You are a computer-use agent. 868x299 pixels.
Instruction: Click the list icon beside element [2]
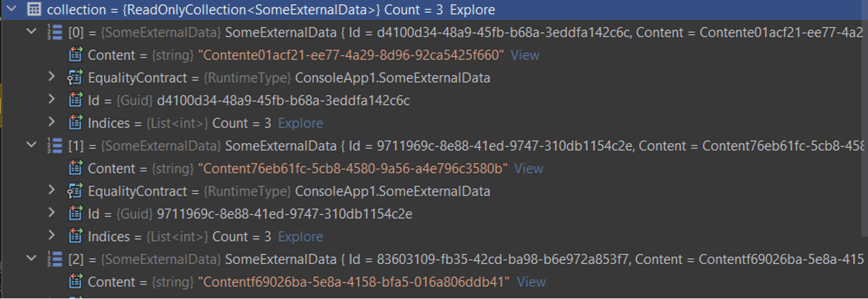tap(55, 259)
